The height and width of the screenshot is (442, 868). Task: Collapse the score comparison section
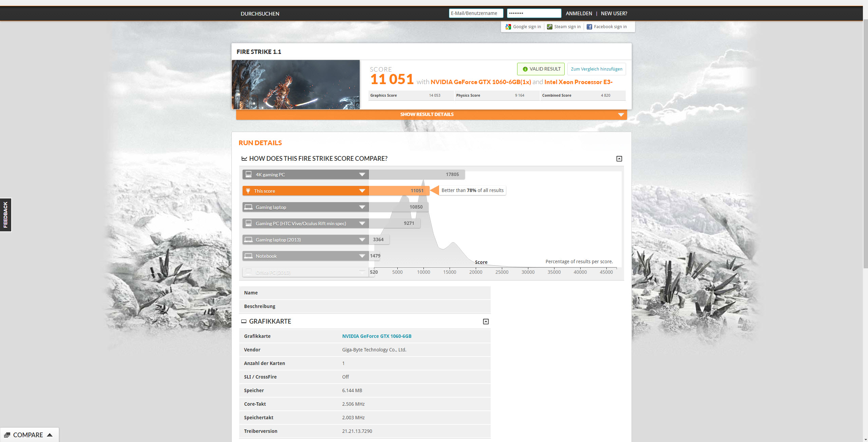tap(619, 159)
